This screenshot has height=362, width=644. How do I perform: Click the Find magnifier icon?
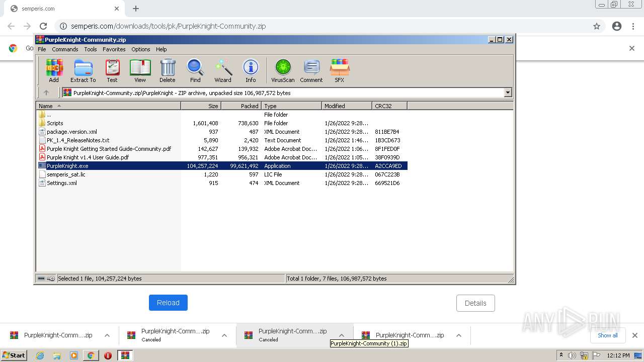click(x=195, y=70)
